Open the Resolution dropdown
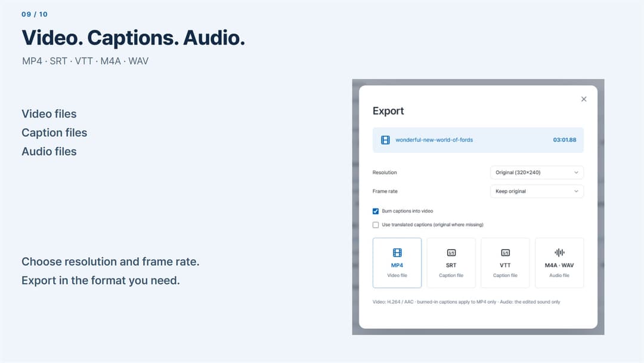This screenshot has width=644, height=363. tap(537, 173)
